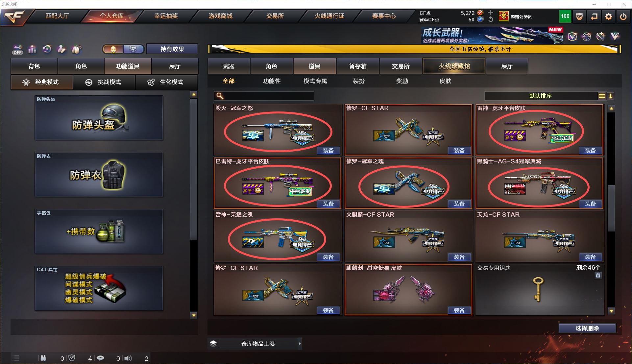The height and width of the screenshot is (364, 632).
Task: Expand the 仓库物品上限 arrow
Action: pyautogui.click(x=300, y=344)
